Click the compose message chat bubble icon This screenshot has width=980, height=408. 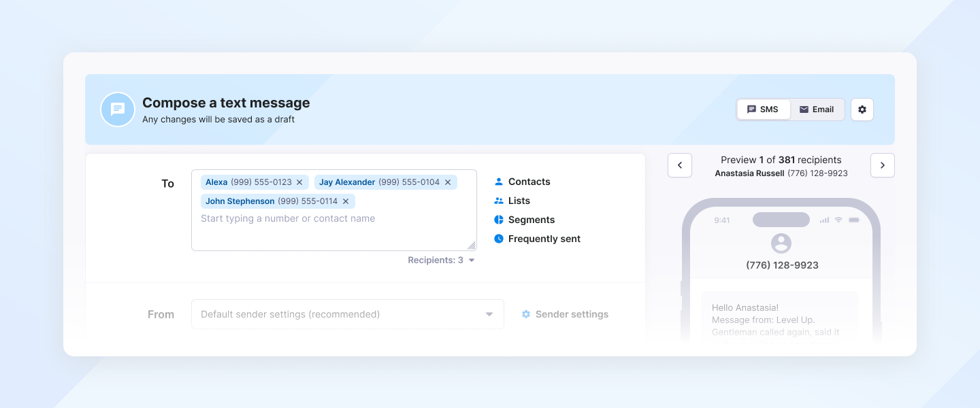click(x=118, y=109)
